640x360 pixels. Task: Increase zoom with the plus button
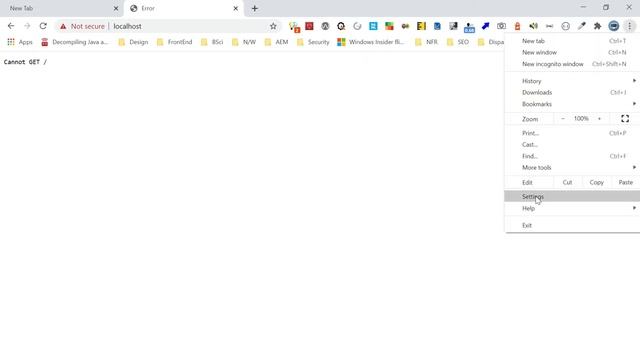pos(599,119)
